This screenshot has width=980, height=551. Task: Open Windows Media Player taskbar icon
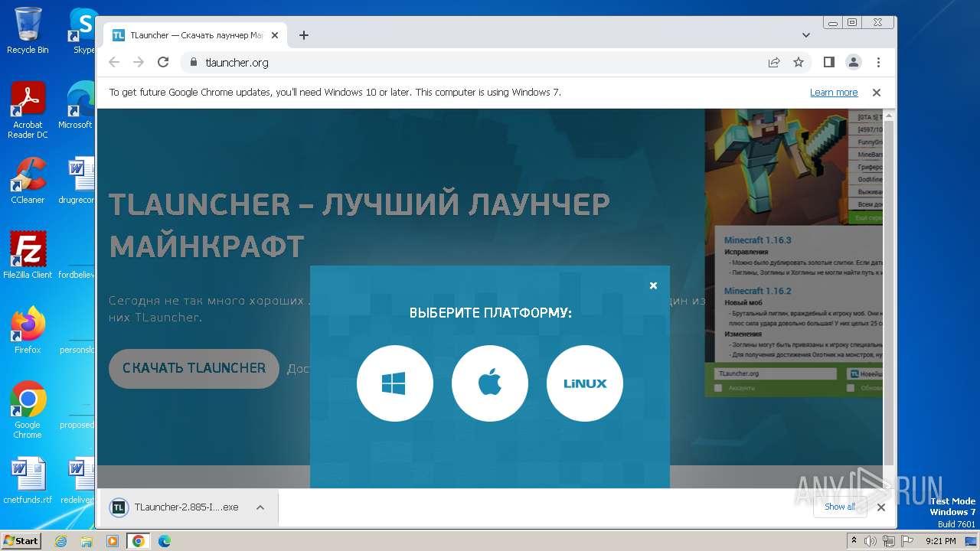click(113, 541)
